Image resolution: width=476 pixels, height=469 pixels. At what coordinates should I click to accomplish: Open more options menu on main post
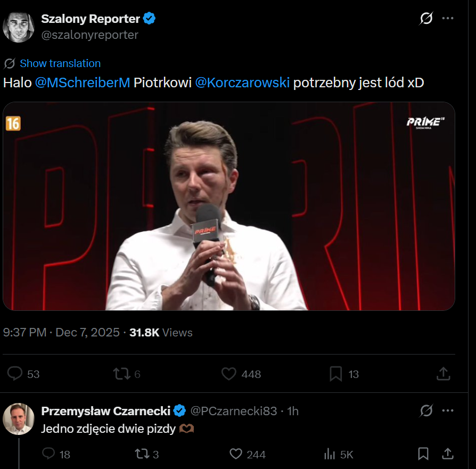[x=448, y=19]
